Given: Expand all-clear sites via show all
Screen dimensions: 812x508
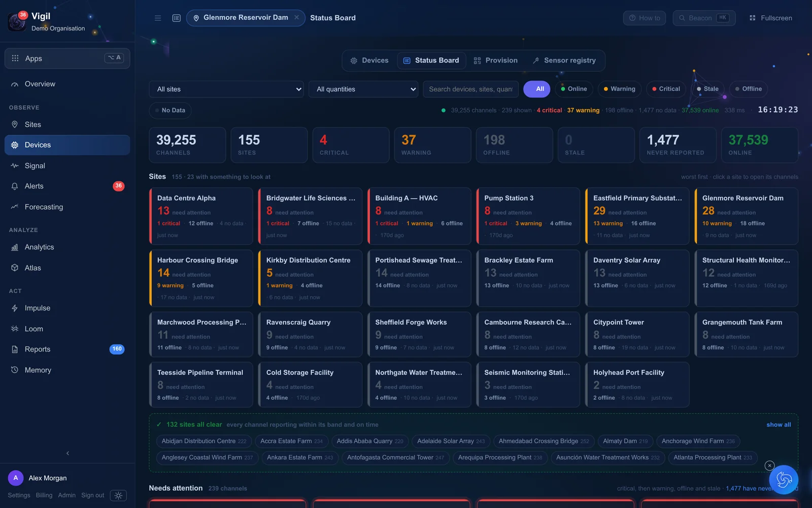Looking at the screenshot, I should coord(779,425).
